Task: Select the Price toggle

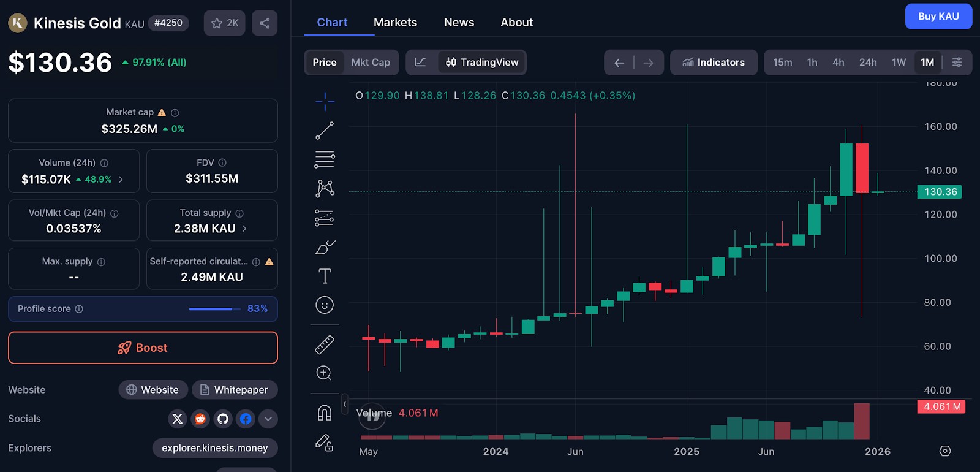Action: click(x=325, y=63)
